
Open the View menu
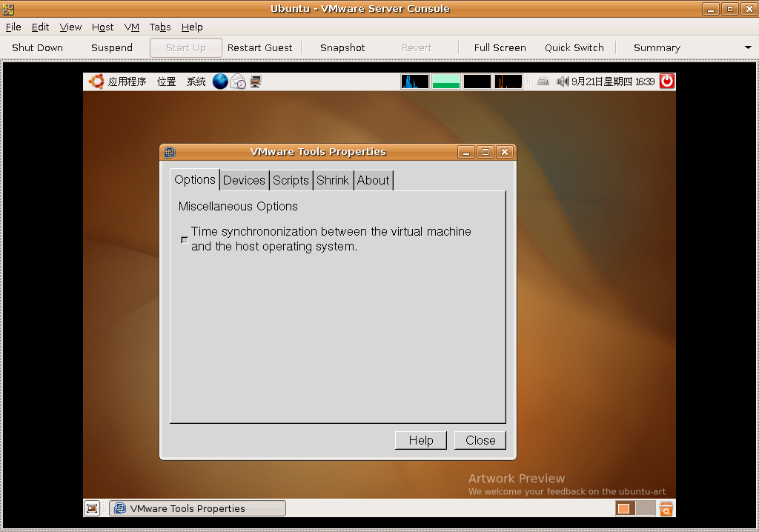pyautogui.click(x=70, y=27)
